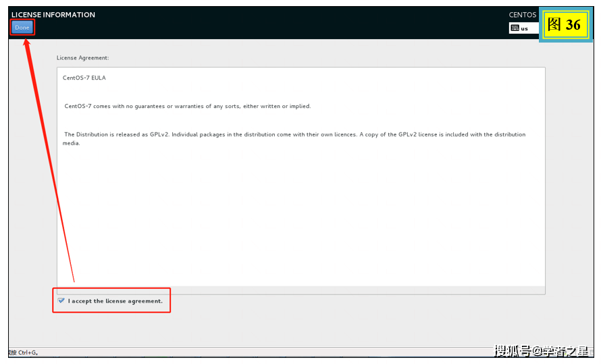Viewport: 601px width, 364px height.
Task: Click inside the license agreement text area
Action: pyautogui.click(x=301, y=180)
